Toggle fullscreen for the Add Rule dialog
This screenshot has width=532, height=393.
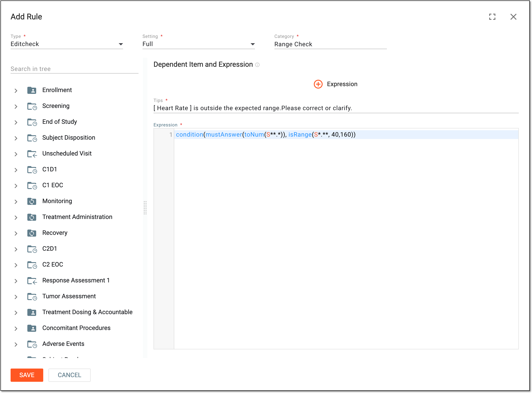[492, 17]
